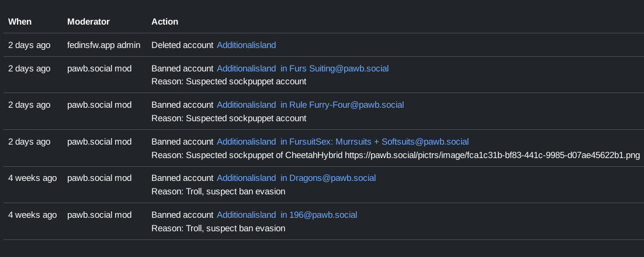The width and height of the screenshot is (644, 257).
Task: Click "2 days ago" in Deleted account row
Action: [29, 45]
